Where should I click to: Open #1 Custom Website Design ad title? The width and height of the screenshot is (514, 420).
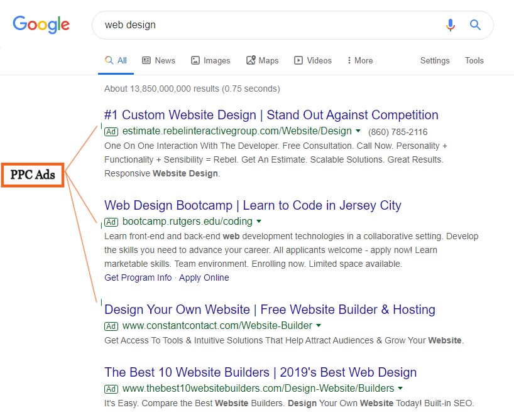point(271,115)
